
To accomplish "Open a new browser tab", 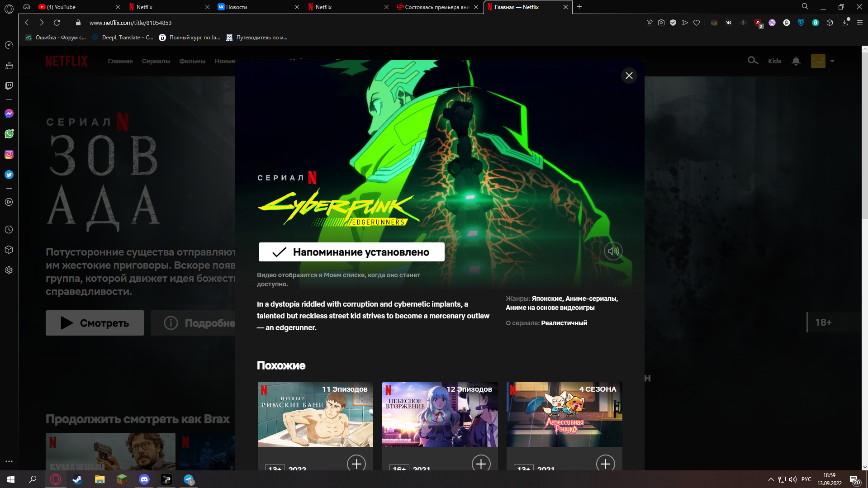I will (579, 7).
